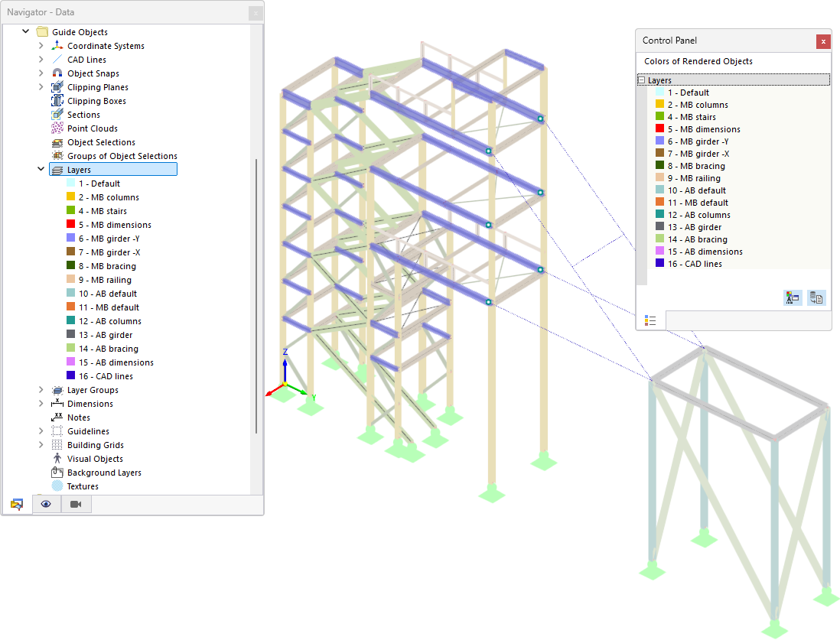Image resolution: width=840 pixels, height=640 pixels.
Task: Click the red swatch of '5 - MB dimensions' in navigator
Action: coord(70,224)
